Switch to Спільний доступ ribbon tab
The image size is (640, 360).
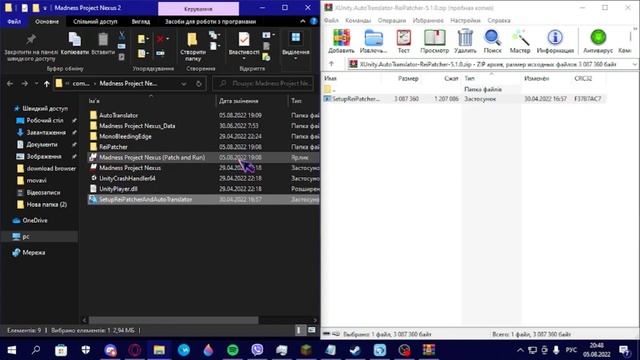tap(95, 21)
